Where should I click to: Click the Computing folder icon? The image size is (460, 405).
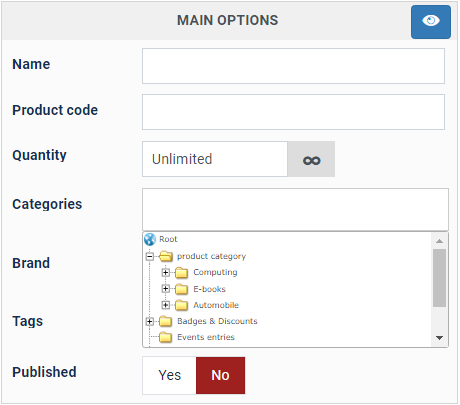[x=181, y=273]
